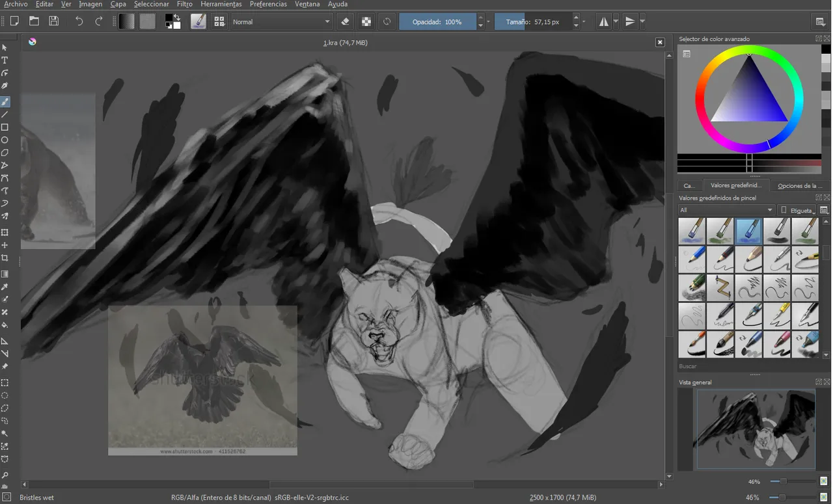The image size is (833, 504).
Task: Open the overview zoom slider
Action: pos(793,481)
